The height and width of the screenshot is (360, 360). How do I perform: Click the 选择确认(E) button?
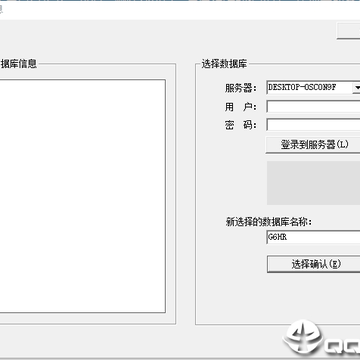coord(314,264)
